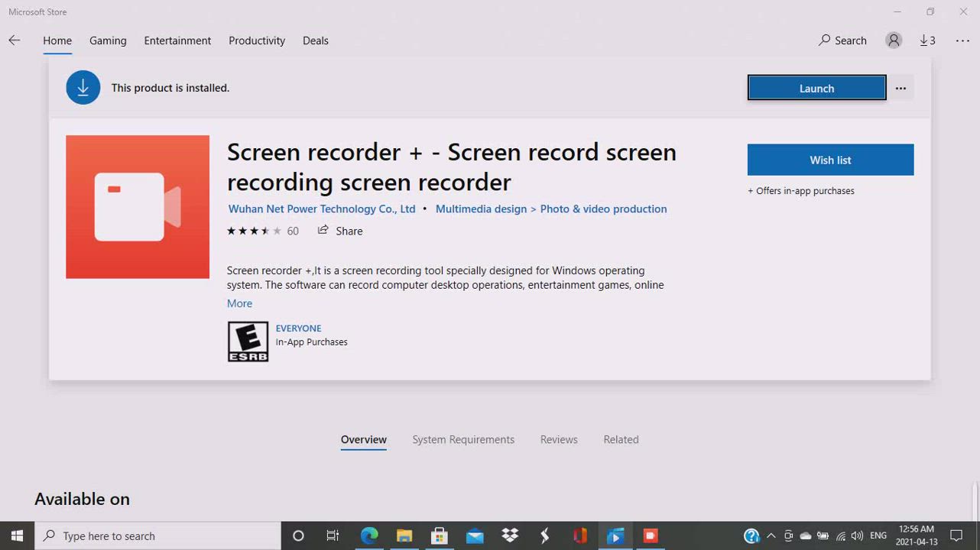
Task: Open Search in the Store
Action: 842,40
